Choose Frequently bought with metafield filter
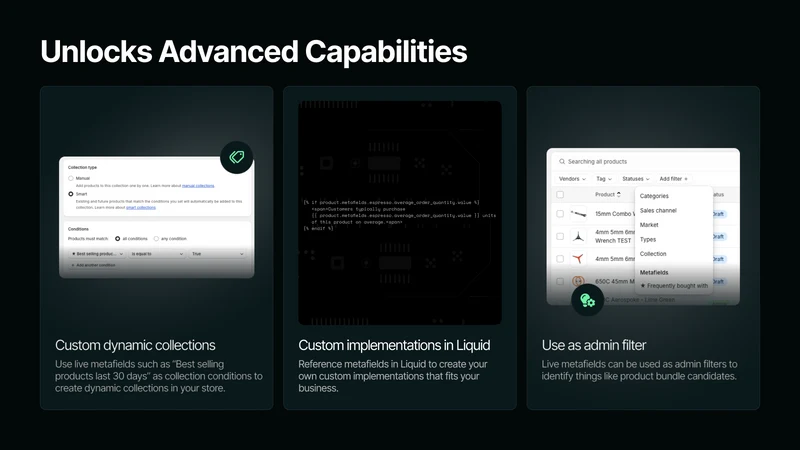This screenshot has height=450, width=800. [x=674, y=286]
